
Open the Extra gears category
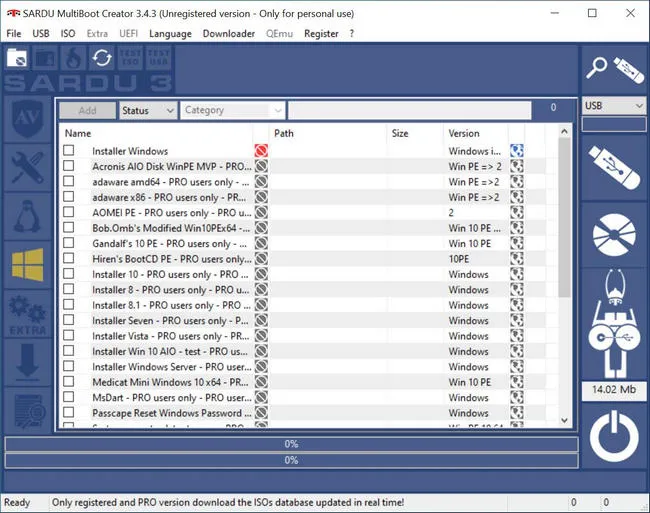tap(27, 314)
